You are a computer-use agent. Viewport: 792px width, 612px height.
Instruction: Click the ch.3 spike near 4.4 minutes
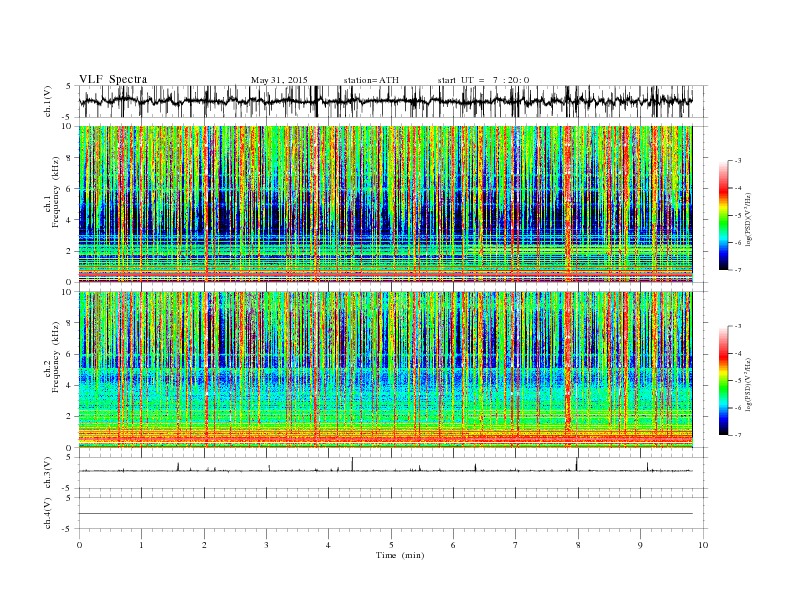pyautogui.click(x=352, y=465)
